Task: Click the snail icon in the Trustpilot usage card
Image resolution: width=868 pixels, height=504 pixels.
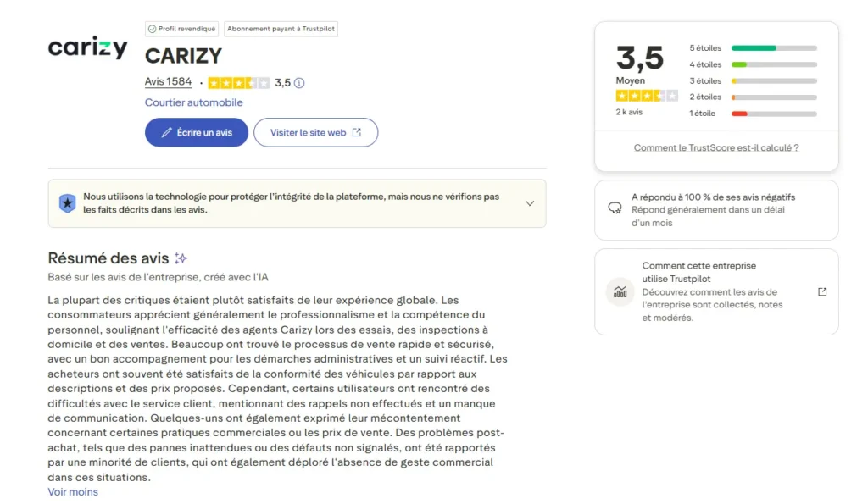Action: click(620, 291)
